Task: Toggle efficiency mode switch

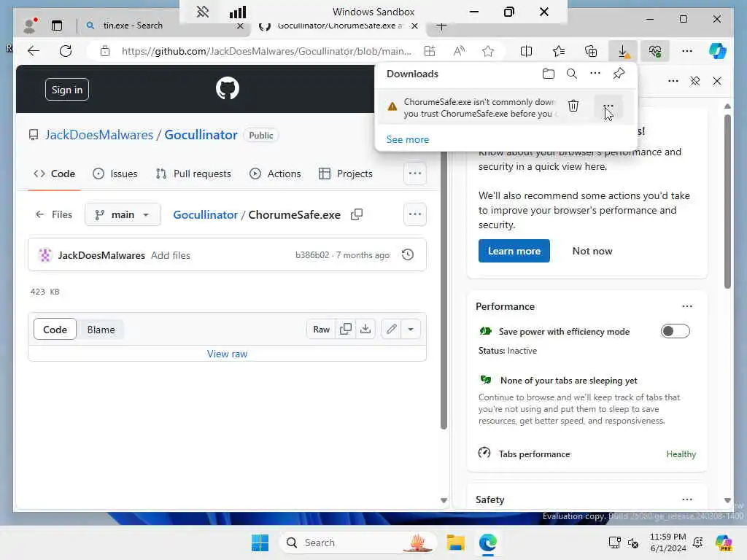Action: (x=675, y=331)
